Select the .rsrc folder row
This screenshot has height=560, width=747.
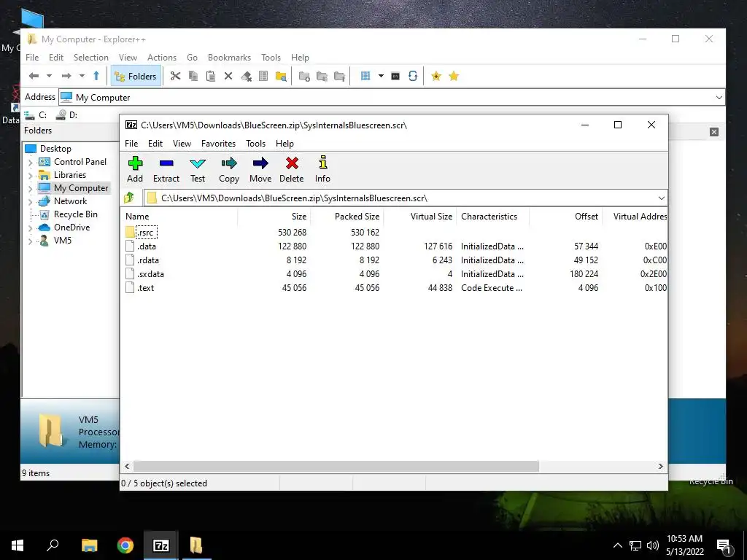[x=395, y=233]
